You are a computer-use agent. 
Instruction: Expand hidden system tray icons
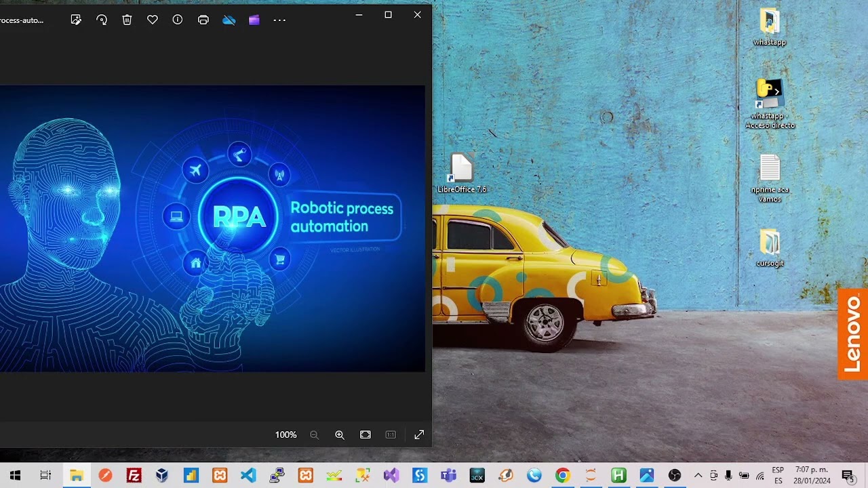pos(698,475)
